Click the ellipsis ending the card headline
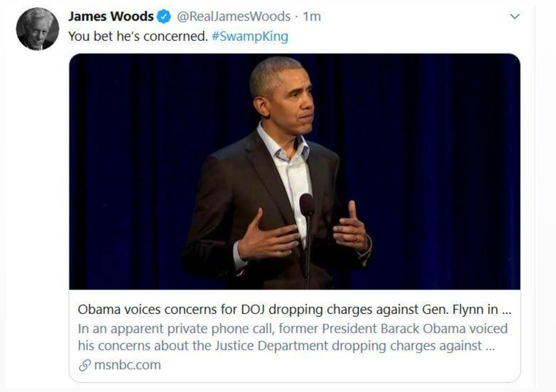Image resolution: width=556 pixels, height=392 pixels. [506, 311]
